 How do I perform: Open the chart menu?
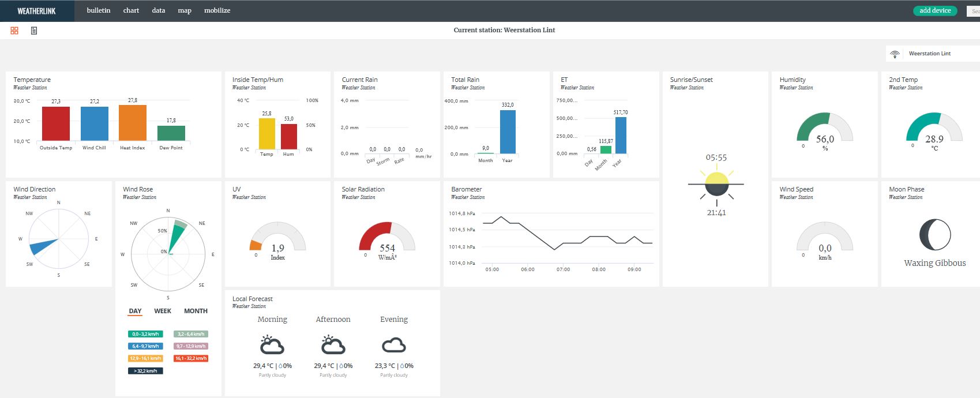click(x=131, y=10)
